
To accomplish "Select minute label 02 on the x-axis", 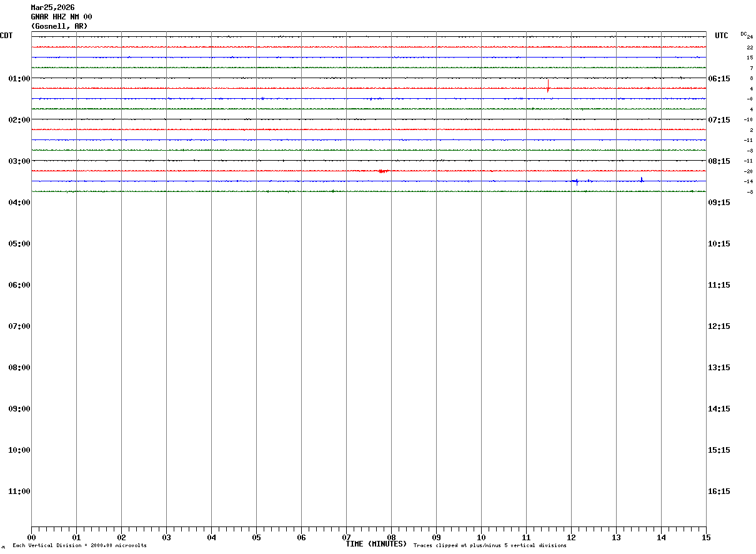I will click(x=121, y=537).
